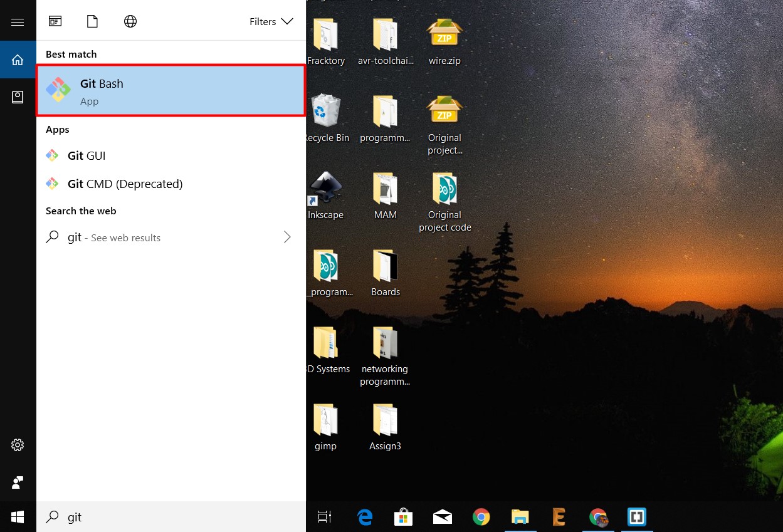Image resolution: width=783 pixels, height=532 pixels.
Task: Select the Boards desktop folder
Action: (385, 273)
